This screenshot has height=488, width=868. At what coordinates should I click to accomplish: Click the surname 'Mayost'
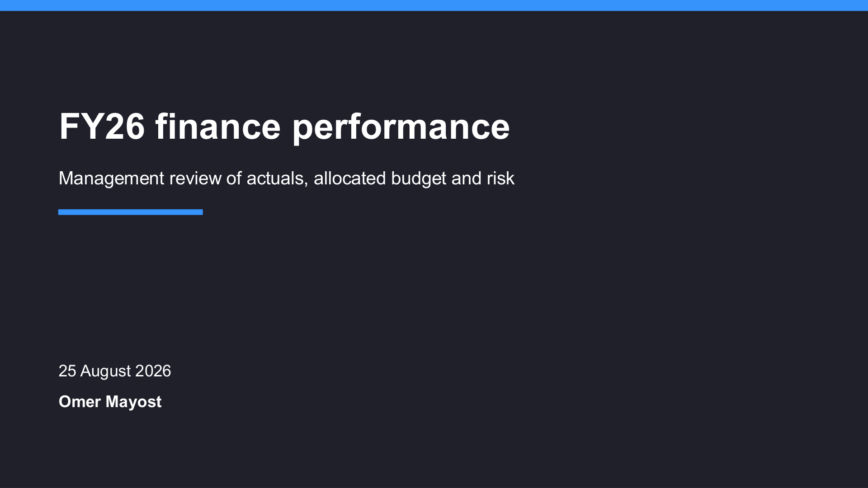pyautogui.click(x=133, y=402)
